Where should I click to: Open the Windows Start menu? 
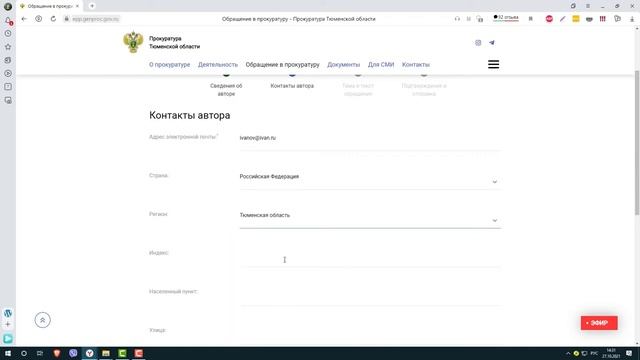(8, 353)
